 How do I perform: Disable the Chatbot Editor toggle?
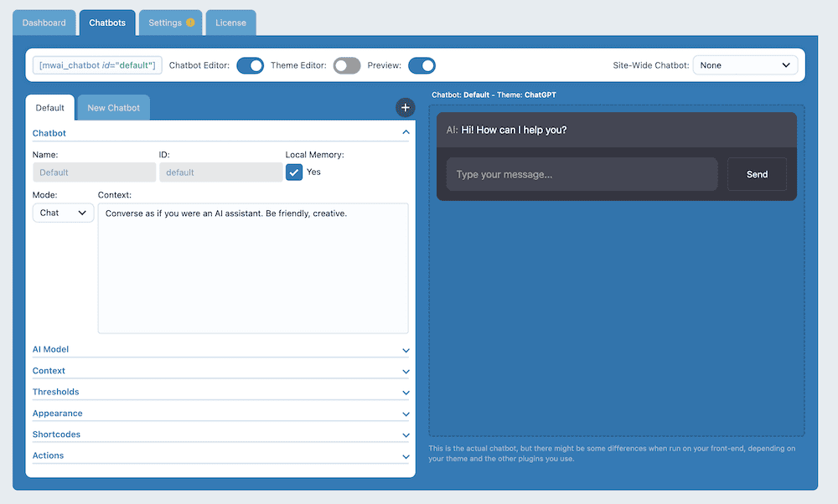coord(250,65)
